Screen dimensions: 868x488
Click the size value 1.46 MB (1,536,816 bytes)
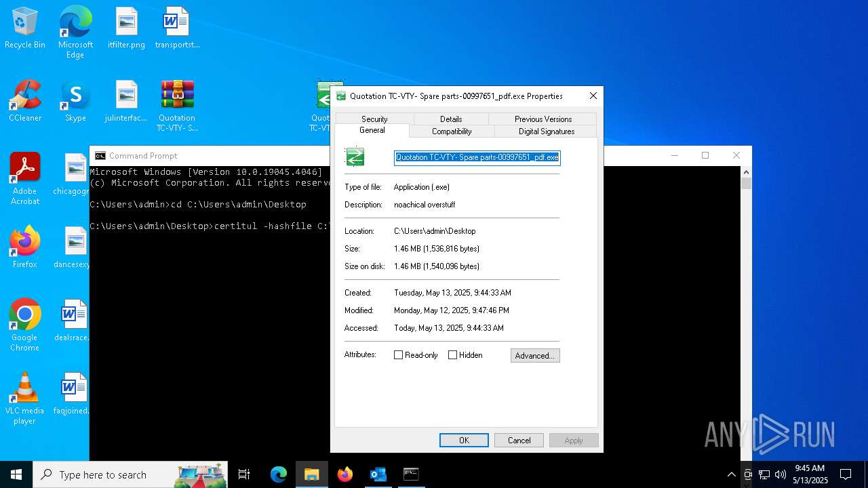[437, 249]
